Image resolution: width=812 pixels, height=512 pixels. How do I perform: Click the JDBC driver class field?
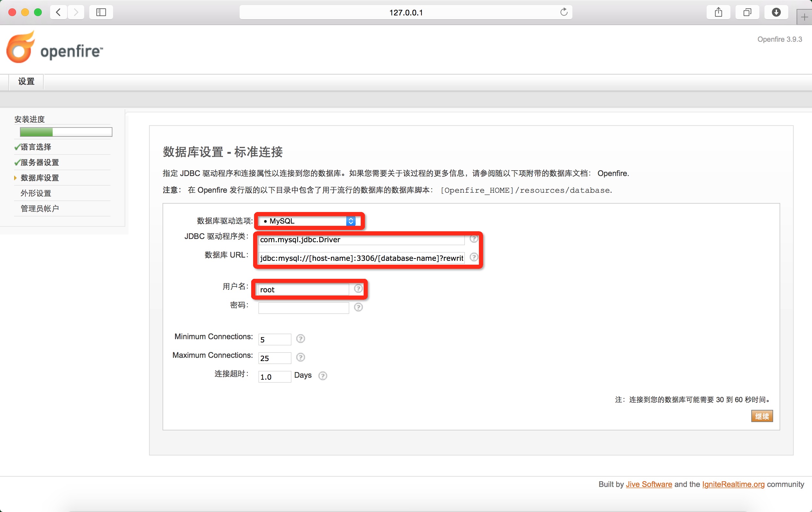pyautogui.click(x=361, y=240)
